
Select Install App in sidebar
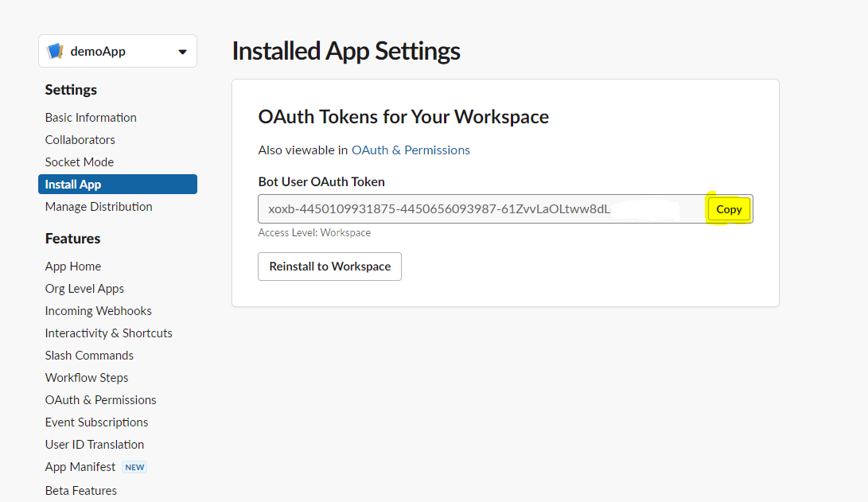pyautogui.click(x=118, y=185)
